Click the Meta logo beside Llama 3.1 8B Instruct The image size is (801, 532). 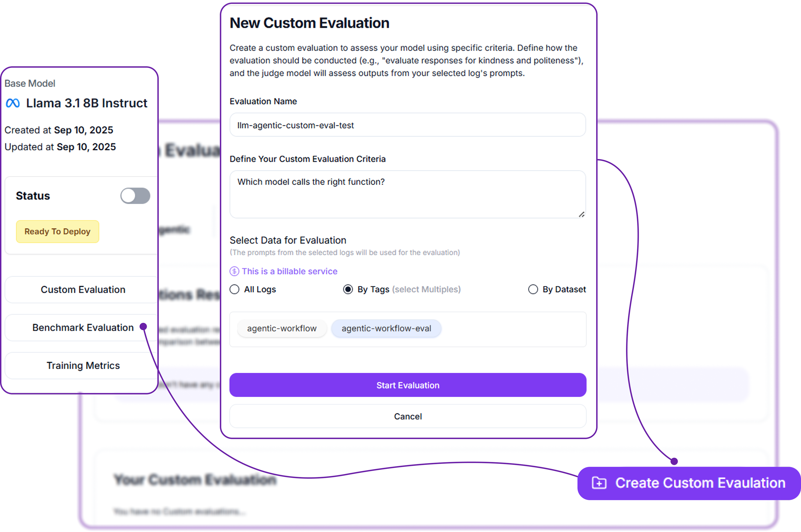tap(13, 103)
